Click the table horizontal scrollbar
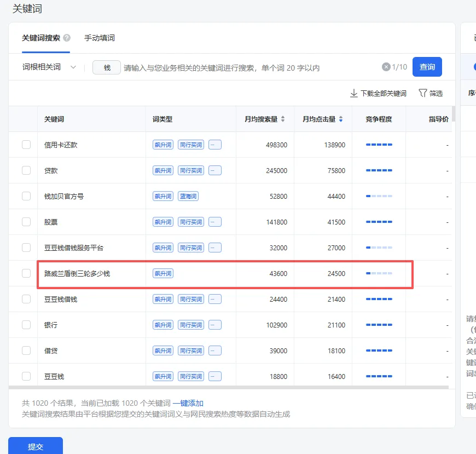The image size is (476, 454). click(x=229, y=387)
